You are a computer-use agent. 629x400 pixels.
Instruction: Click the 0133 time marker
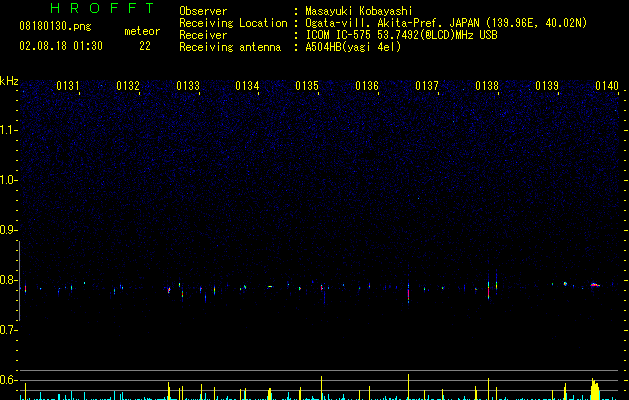tap(188, 86)
